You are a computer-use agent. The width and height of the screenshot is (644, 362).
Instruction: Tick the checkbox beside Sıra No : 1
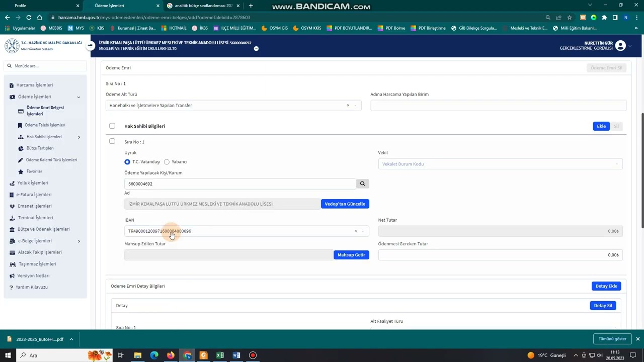112,141
